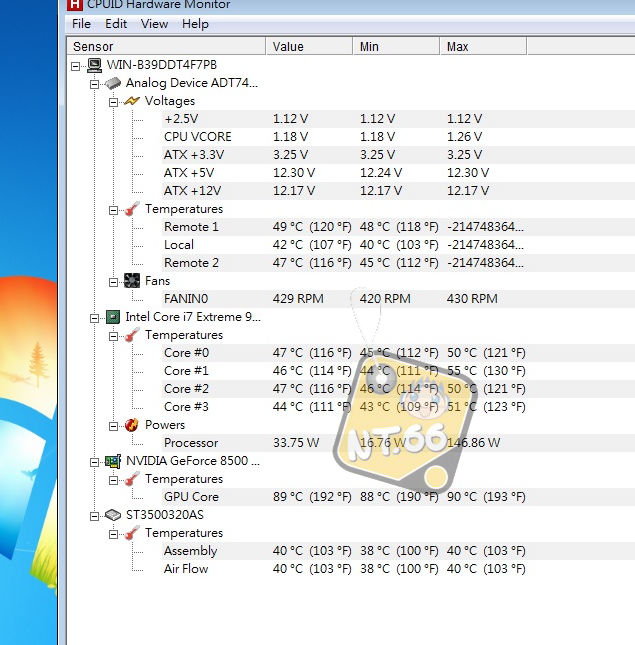The image size is (635, 645).
Task: Select the FANIN0 fan row
Action: (x=398, y=299)
